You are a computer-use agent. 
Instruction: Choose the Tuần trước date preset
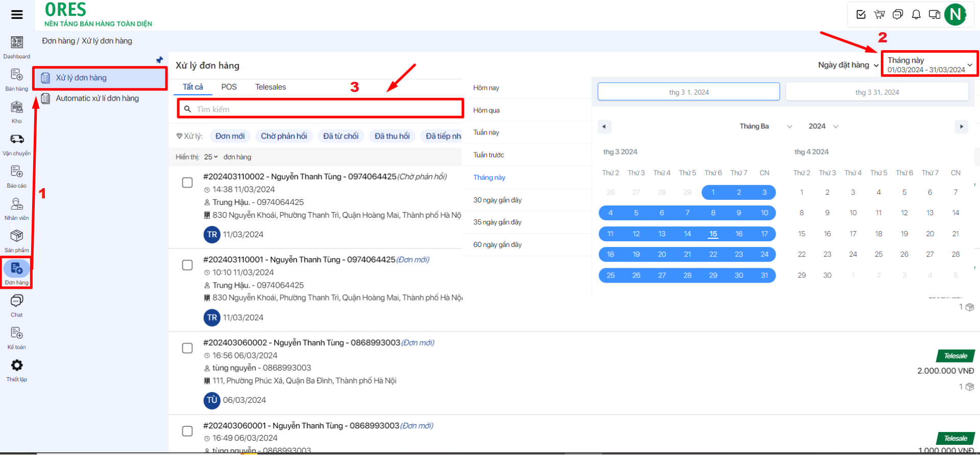tap(488, 155)
